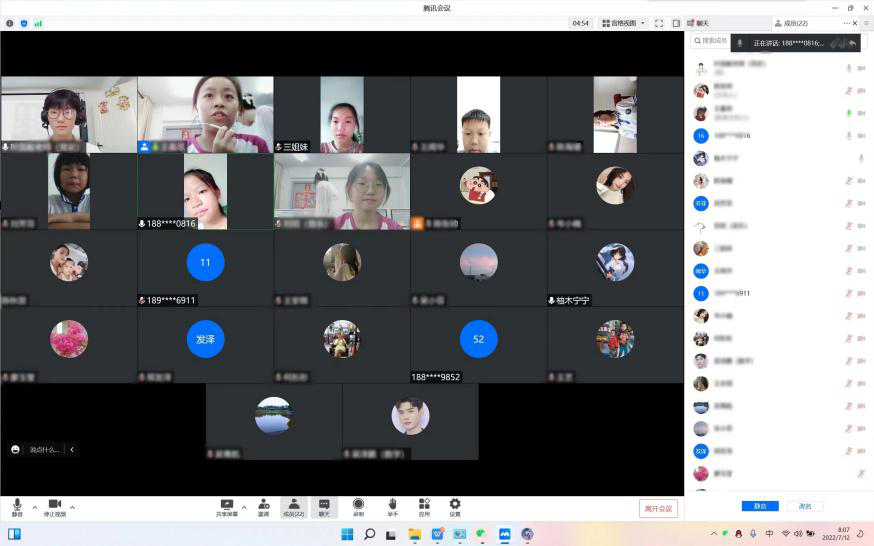Open Tencent Meeting icon in taskbar
Screen dimensions: 874x546
coord(505,534)
